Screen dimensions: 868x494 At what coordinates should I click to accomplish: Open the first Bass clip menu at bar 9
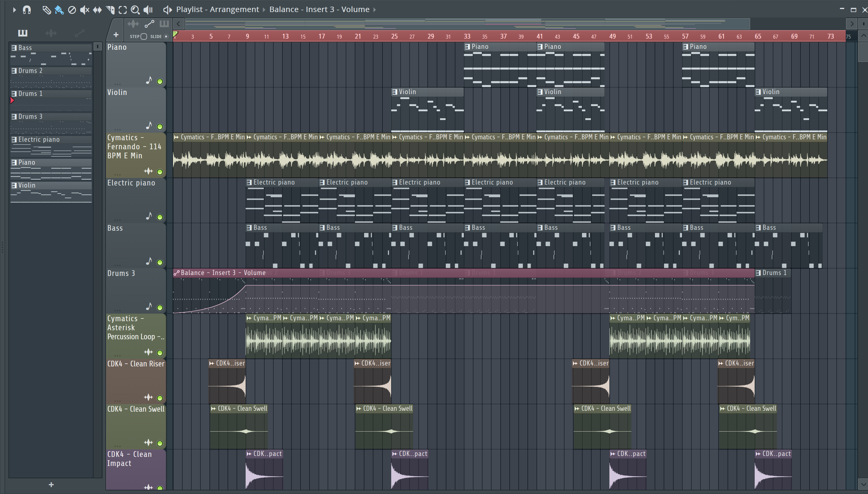(249, 228)
